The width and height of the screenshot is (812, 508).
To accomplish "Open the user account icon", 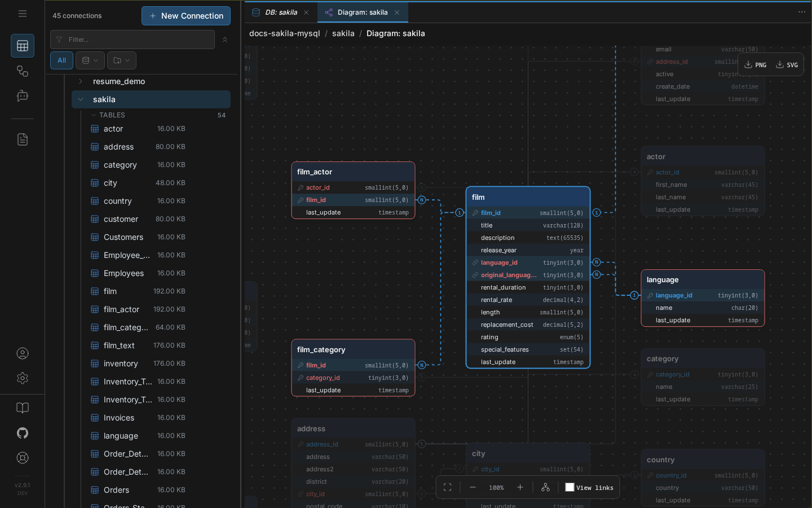I will (x=23, y=353).
